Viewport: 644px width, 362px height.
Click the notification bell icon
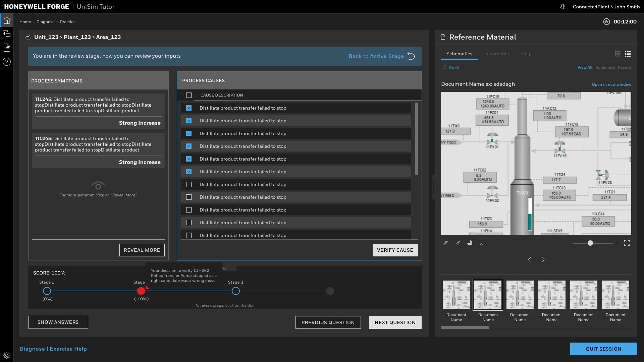click(x=563, y=7)
